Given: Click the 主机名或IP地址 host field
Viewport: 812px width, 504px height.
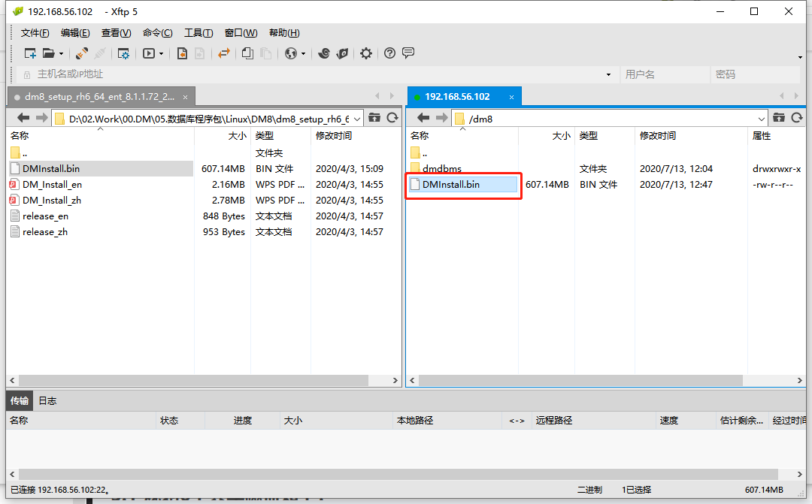Looking at the screenshot, I should 316,74.
